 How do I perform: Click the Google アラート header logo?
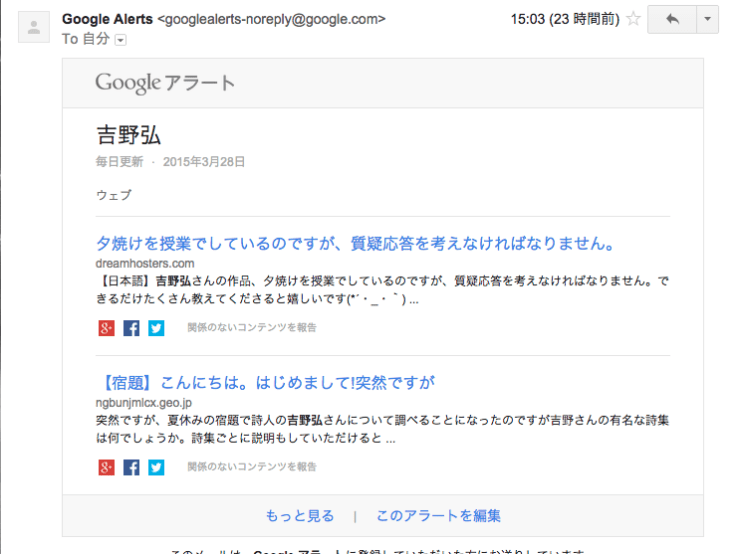(165, 83)
